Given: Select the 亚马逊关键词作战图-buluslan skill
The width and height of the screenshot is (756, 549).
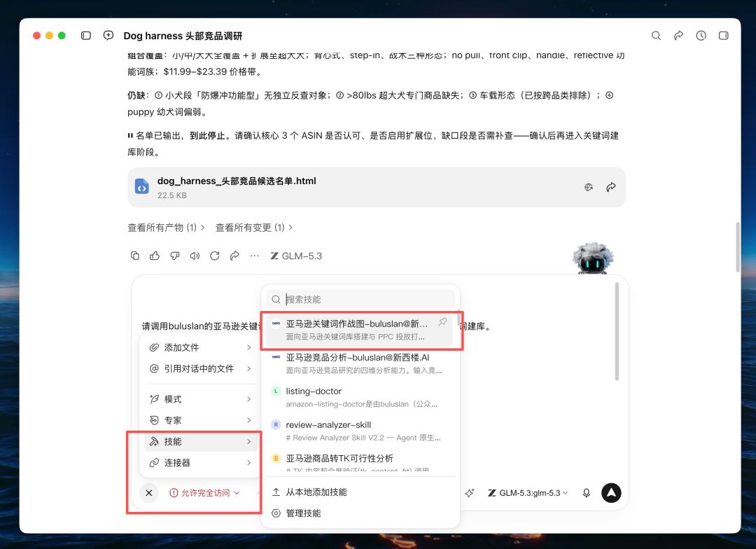Looking at the screenshot, I should (x=359, y=330).
